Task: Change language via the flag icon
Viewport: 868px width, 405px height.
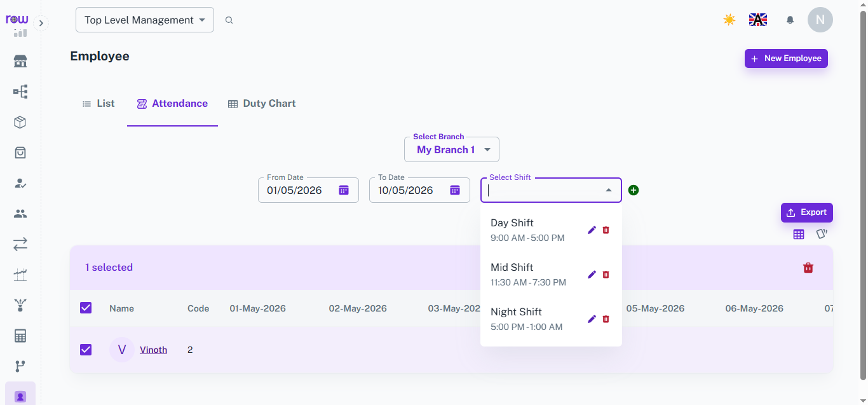Action: 758,20
